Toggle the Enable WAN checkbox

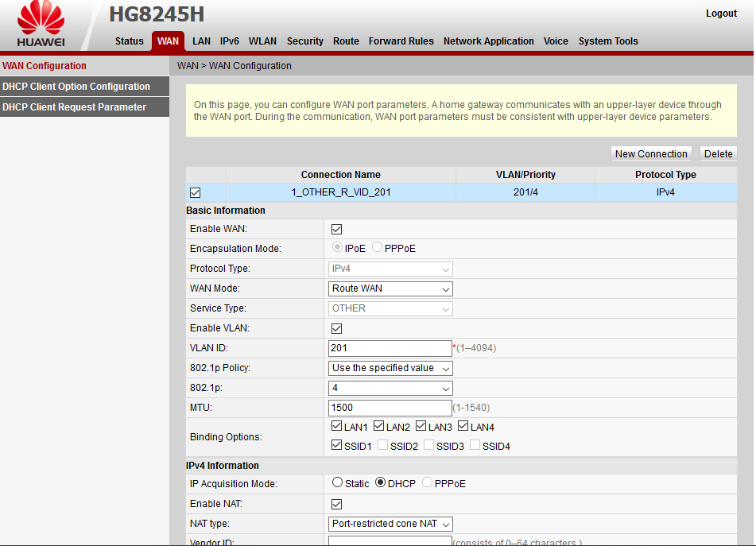336,230
